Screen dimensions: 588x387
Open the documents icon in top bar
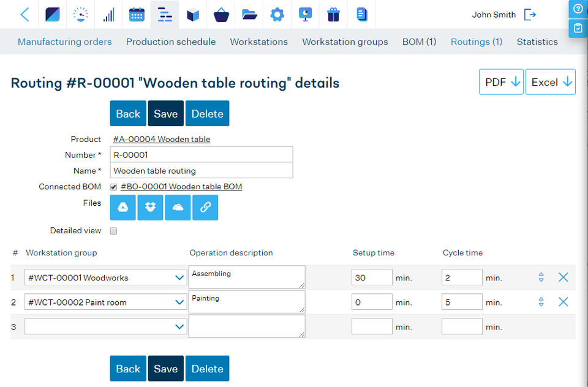click(x=361, y=15)
